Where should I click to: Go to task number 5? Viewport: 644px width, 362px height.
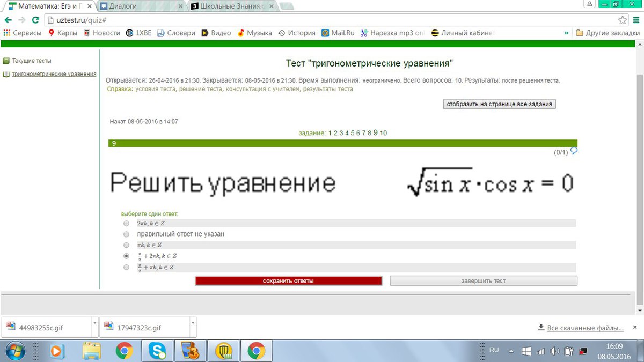click(353, 133)
